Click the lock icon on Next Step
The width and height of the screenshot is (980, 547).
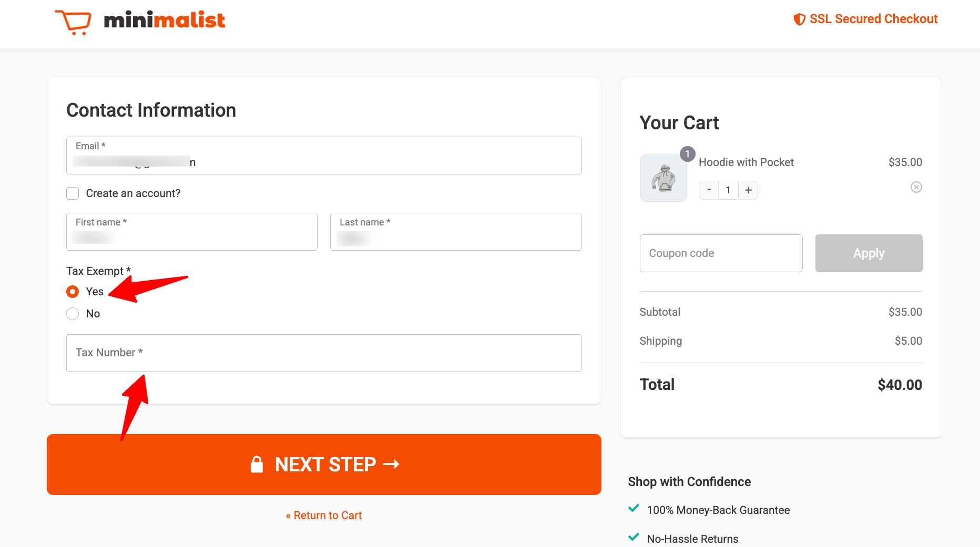257,465
